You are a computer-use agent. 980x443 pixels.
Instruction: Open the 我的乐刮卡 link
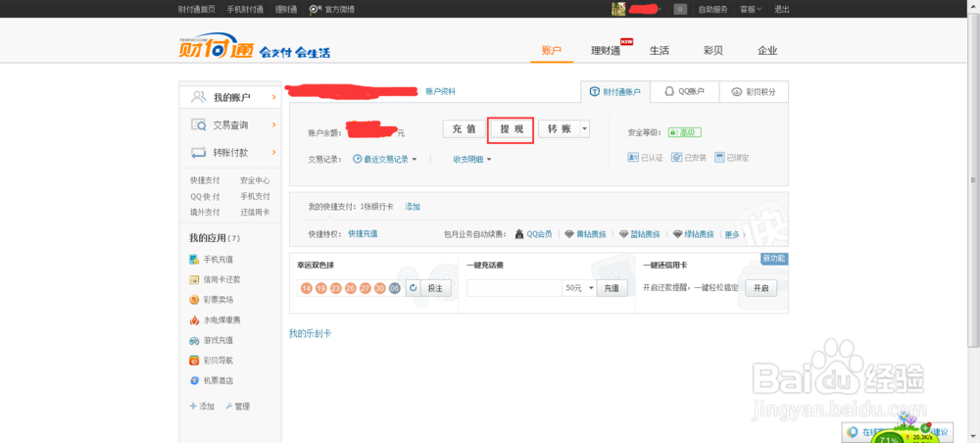pos(310,333)
